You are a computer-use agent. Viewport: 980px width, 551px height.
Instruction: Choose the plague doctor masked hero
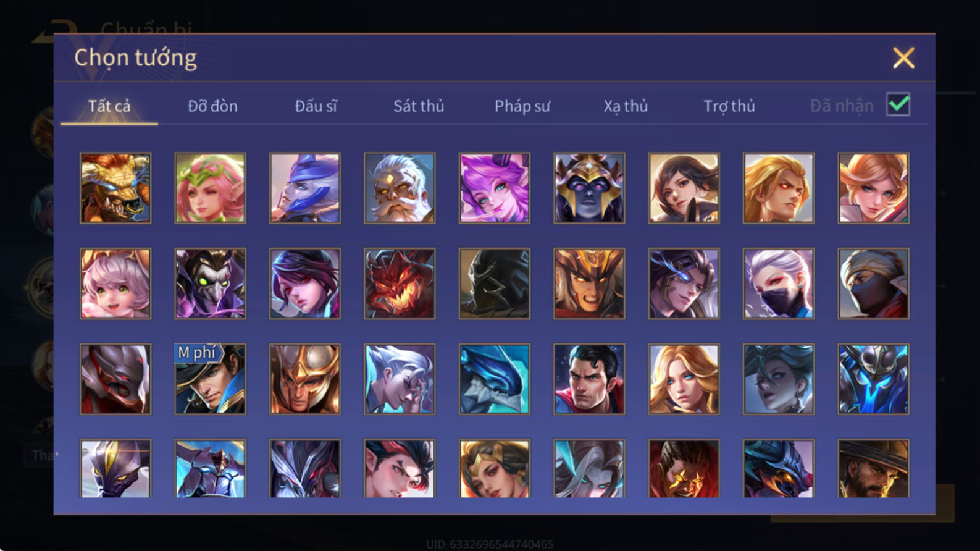(210, 284)
